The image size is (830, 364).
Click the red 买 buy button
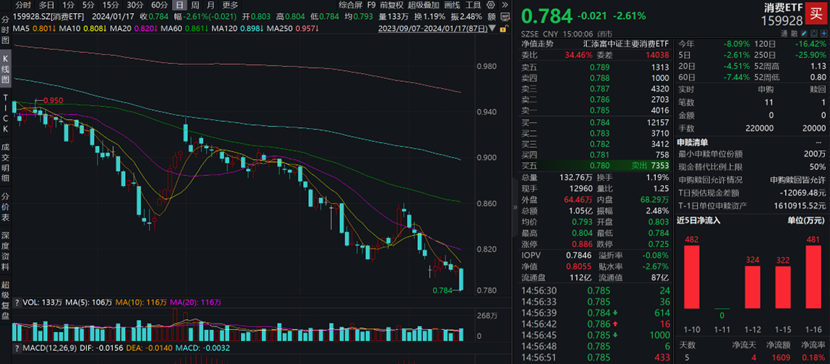point(817,14)
